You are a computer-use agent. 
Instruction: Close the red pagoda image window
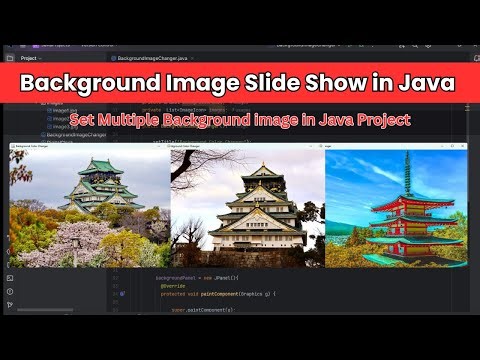tap(463, 146)
